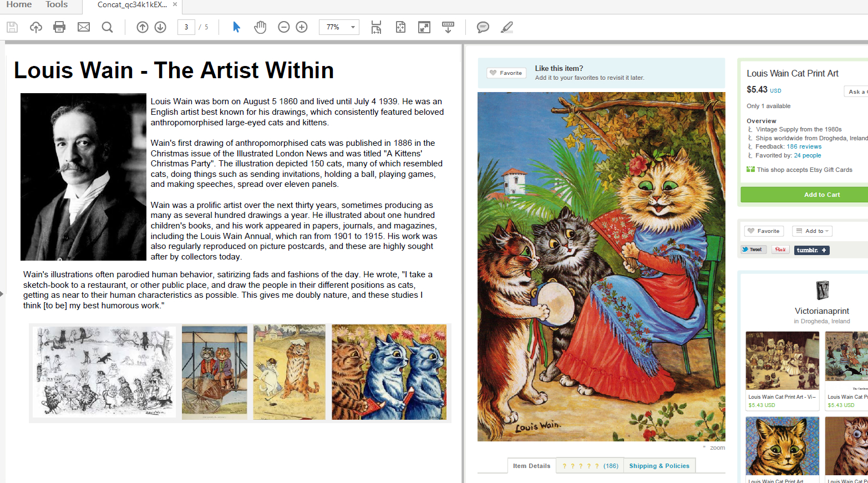The height and width of the screenshot is (483, 868).
Task: Open the 'Louis Wain Cat Print Art - Vi–' listing thumbnail
Action: 782,360
